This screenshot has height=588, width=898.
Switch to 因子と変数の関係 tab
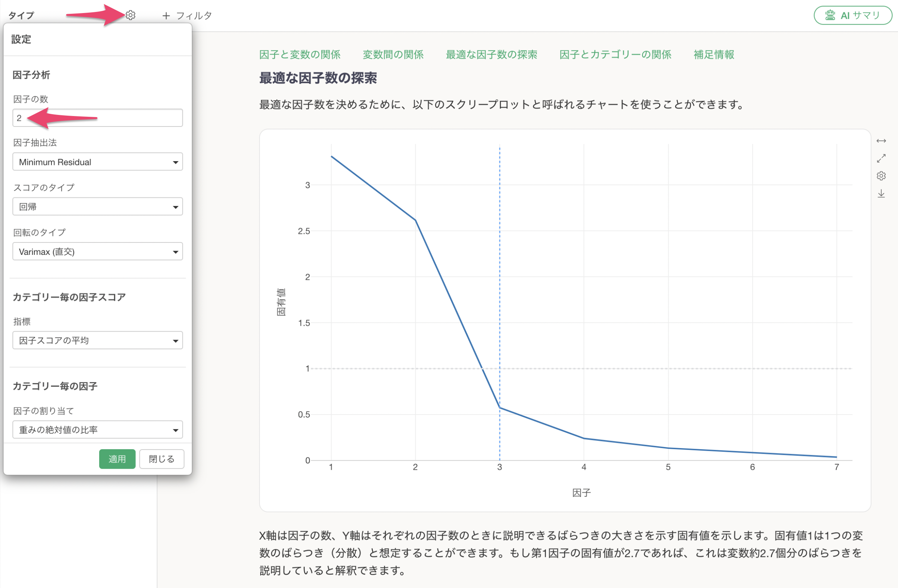click(x=299, y=55)
